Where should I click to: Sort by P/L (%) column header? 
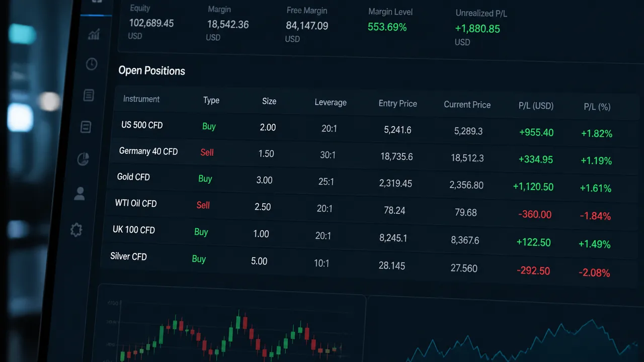(x=597, y=107)
